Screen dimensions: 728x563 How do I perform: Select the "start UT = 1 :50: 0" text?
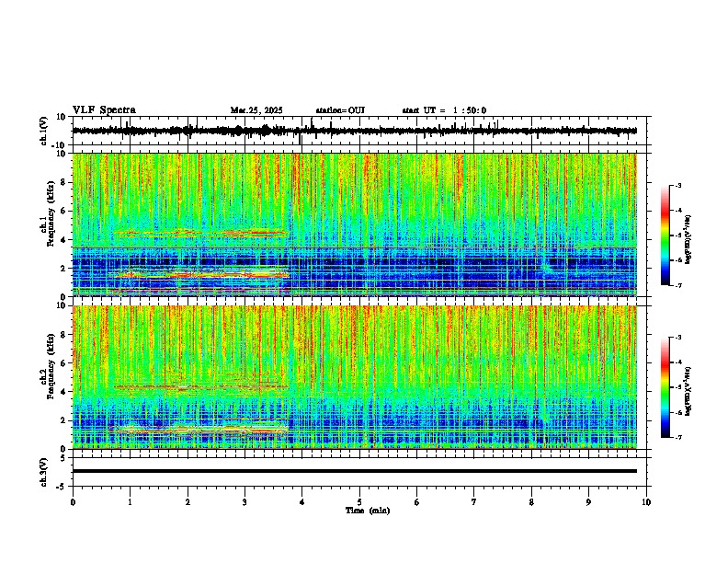444,110
